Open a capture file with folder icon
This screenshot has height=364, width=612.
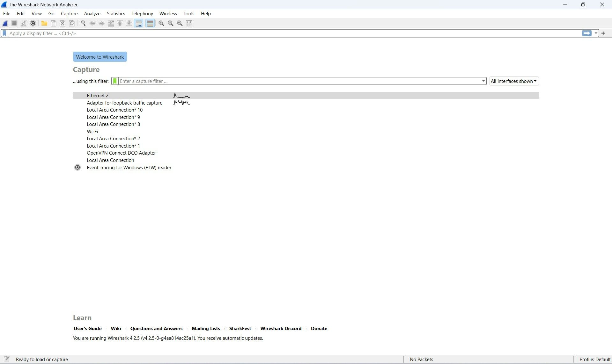click(x=44, y=23)
